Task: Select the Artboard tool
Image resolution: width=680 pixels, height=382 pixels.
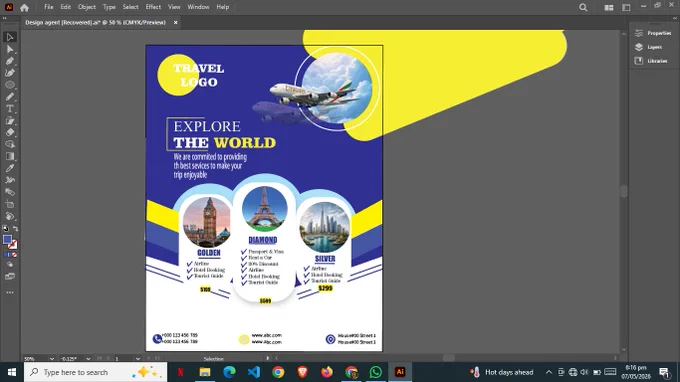Action: point(10,204)
